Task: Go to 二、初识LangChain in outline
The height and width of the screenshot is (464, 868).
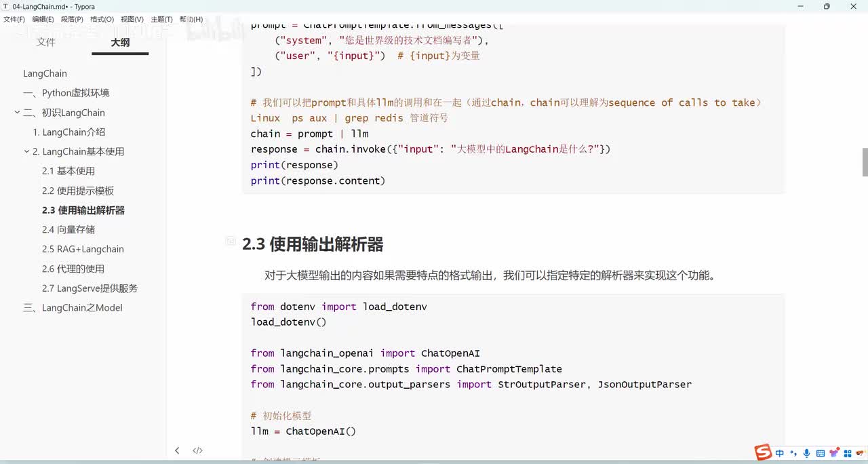Action: [64, 113]
